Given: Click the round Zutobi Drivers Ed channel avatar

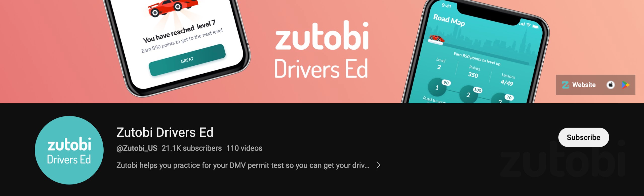Looking at the screenshot, I should point(69,150).
